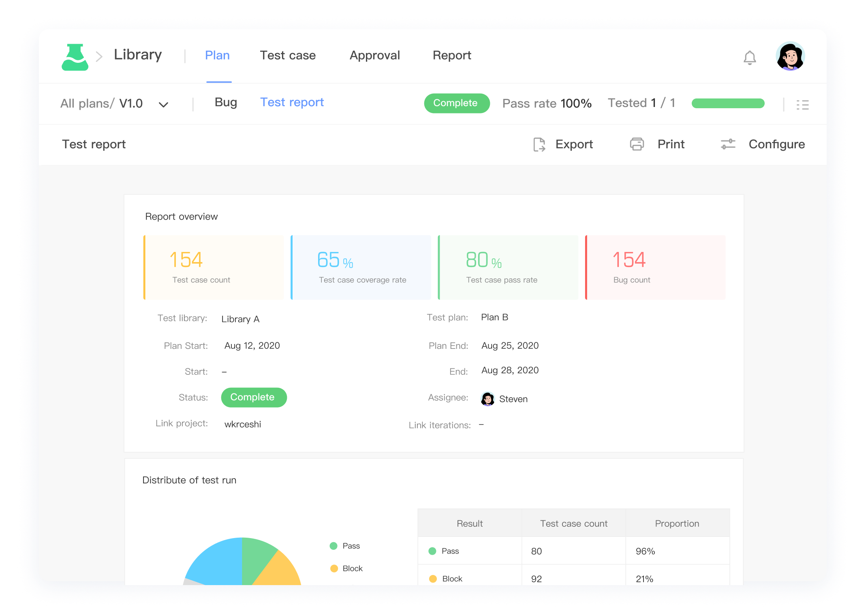Screen dimensions: 868x609
Task: Click the Configure sliders icon
Action: point(727,144)
